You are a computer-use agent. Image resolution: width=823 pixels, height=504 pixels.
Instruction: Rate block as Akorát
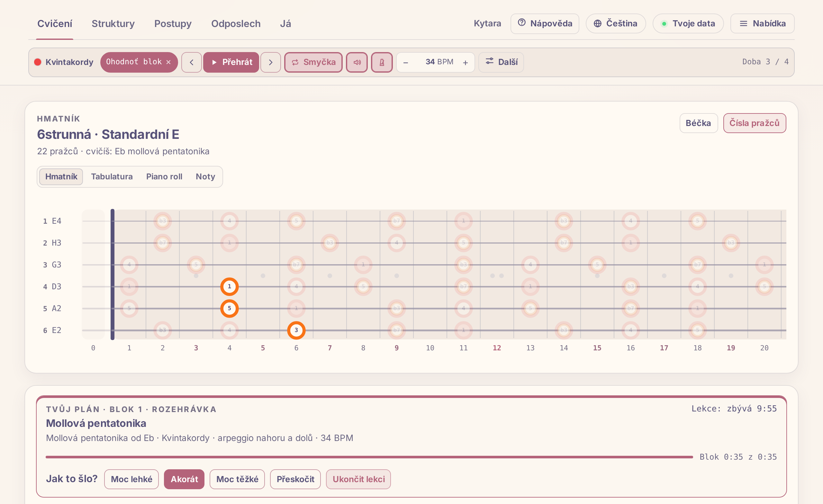[x=185, y=479]
